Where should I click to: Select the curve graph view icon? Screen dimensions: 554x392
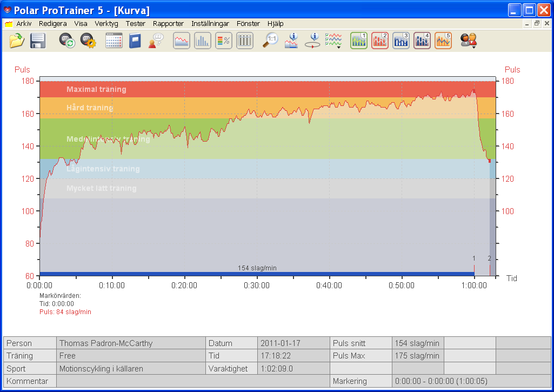(182, 41)
